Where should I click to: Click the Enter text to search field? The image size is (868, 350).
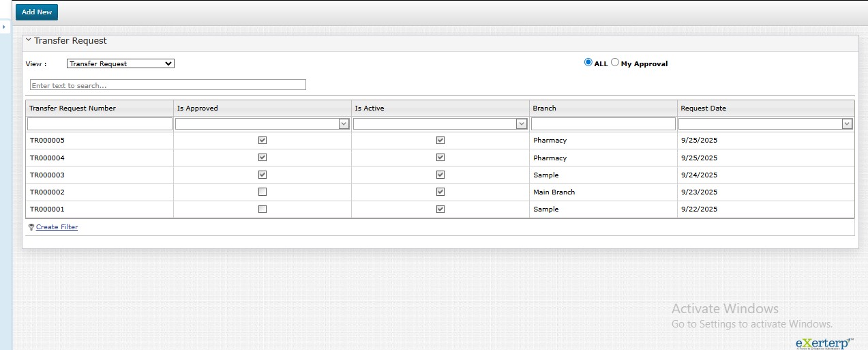pos(168,85)
